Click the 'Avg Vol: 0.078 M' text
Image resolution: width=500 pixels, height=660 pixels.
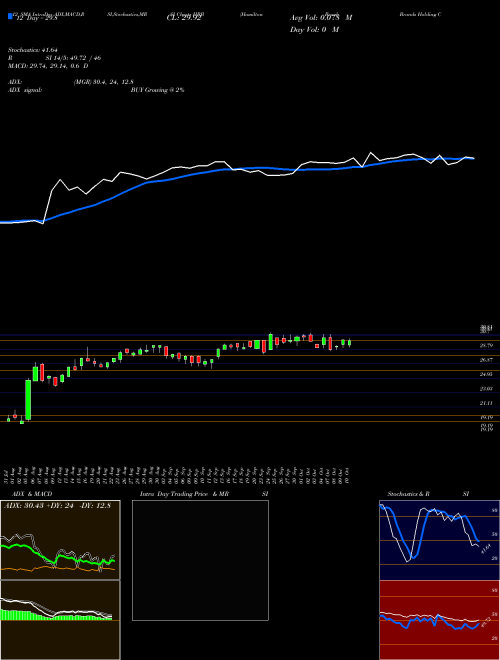[x=321, y=18]
